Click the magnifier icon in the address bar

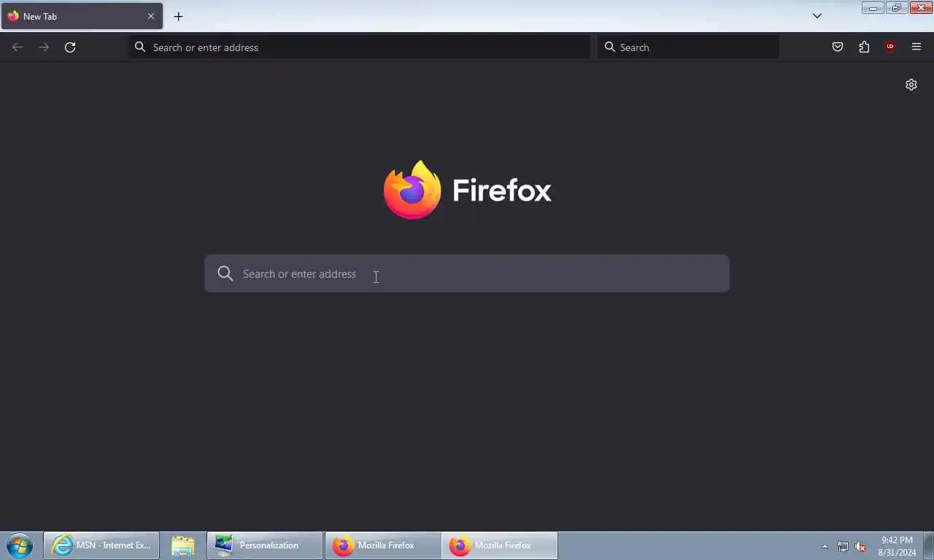click(140, 47)
